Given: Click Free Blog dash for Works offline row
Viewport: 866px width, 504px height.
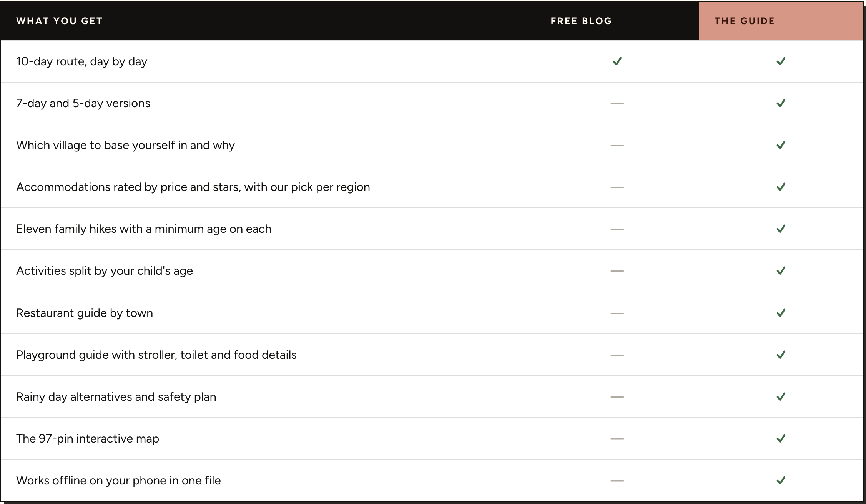Looking at the screenshot, I should (617, 481).
